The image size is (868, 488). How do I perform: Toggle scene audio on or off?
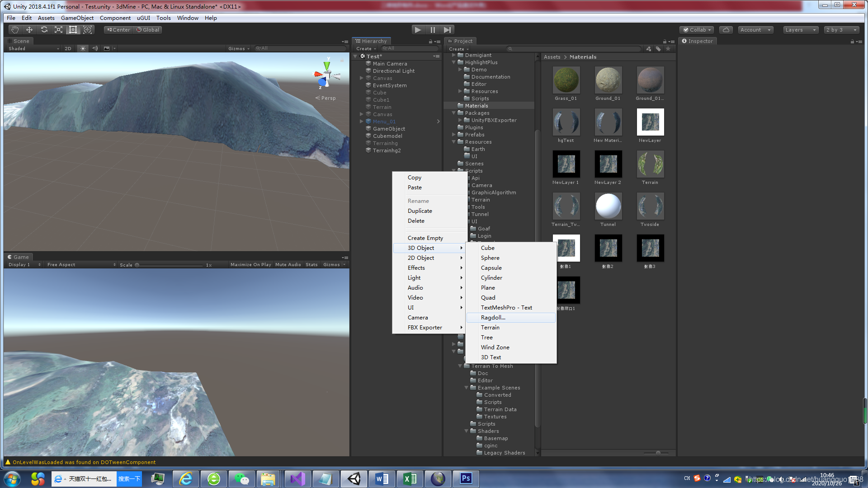click(x=94, y=48)
